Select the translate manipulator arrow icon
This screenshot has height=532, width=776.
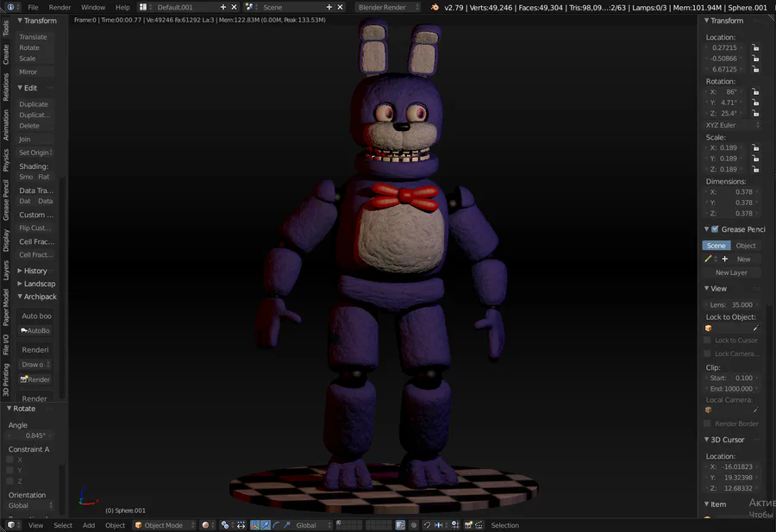(x=266, y=525)
